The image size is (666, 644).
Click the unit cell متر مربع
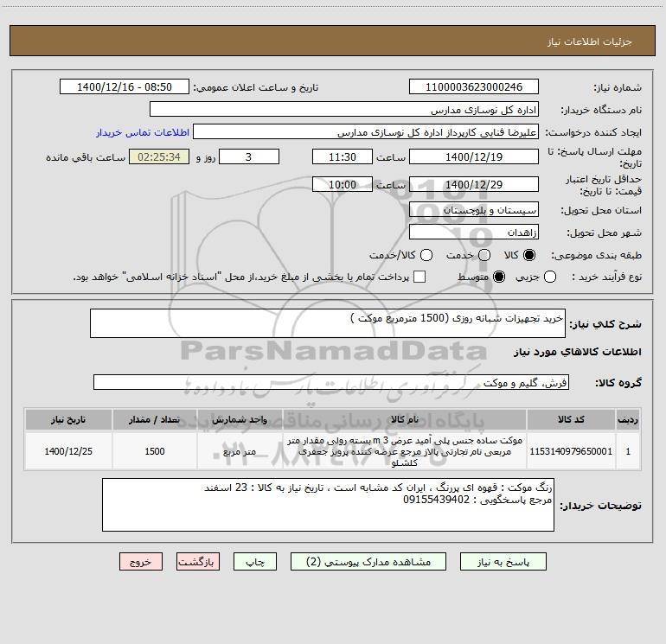pos(240,451)
